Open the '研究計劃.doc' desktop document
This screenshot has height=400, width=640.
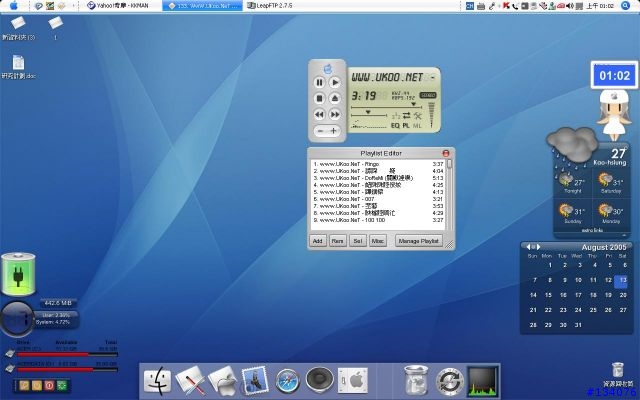click(x=18, y=67)
